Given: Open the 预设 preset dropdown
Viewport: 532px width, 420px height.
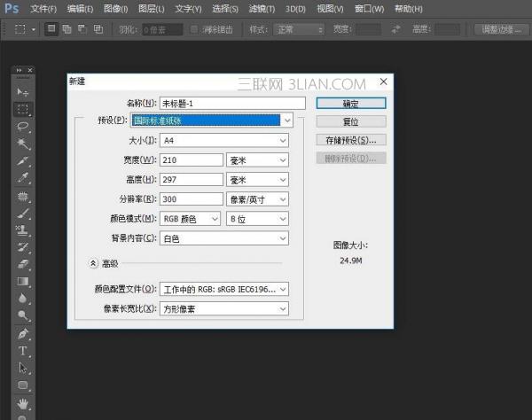Looking at the screenshot, I should tap(211, 120).
